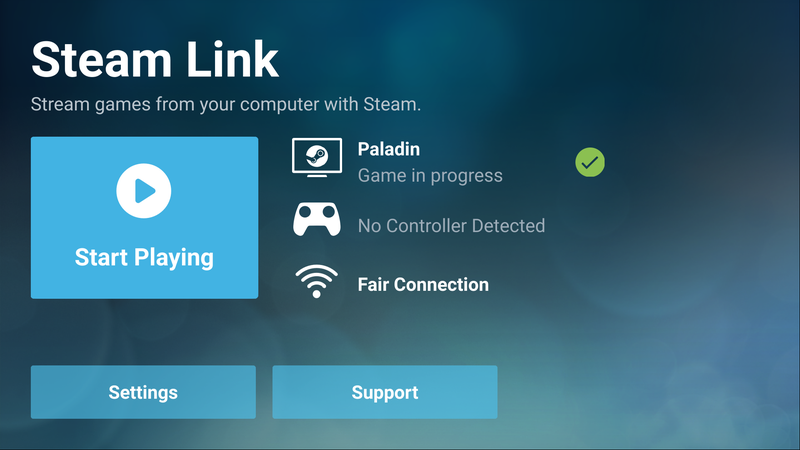Click the Game in progress status text
This screenshot has width=800, height=450.
pyautogui.click(x=430, y=176)
